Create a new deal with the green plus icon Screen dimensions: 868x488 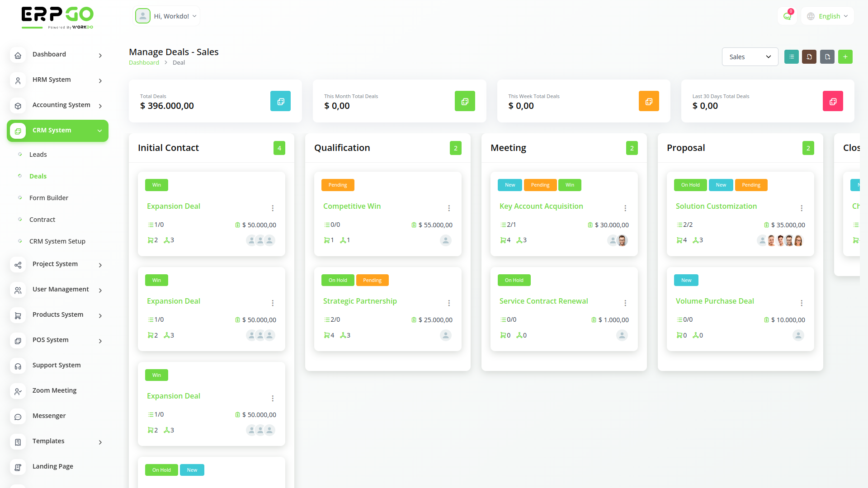click(x=845, y=56)
